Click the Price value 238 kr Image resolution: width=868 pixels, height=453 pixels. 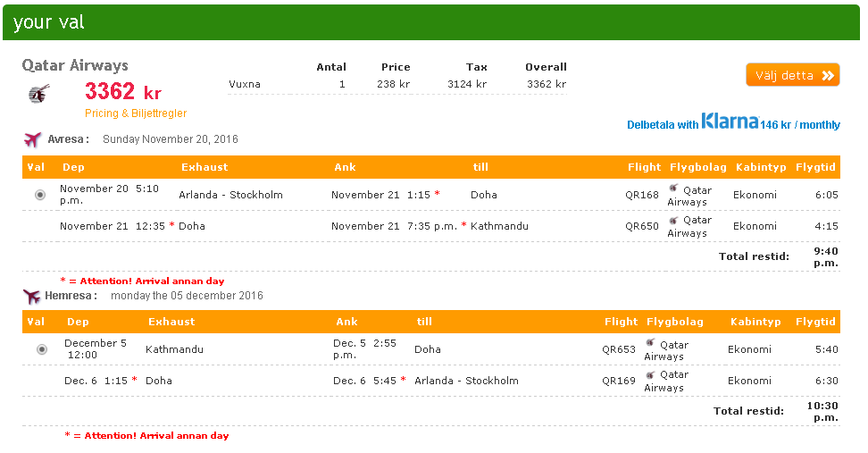(x=393, y=84)
